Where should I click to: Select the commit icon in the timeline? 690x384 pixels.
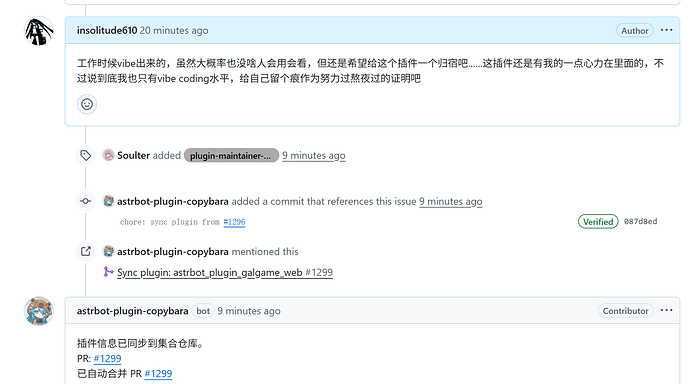point(86,201)
